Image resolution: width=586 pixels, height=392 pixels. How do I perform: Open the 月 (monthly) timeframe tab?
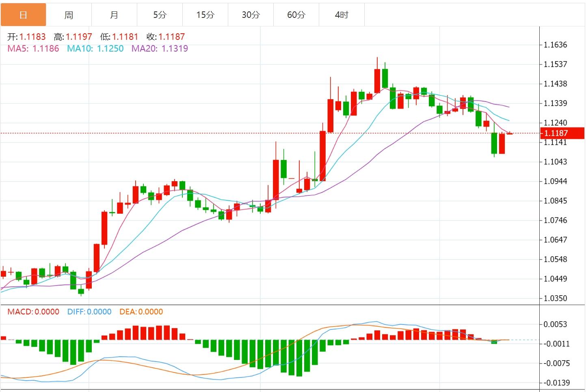tap(114, 15)
